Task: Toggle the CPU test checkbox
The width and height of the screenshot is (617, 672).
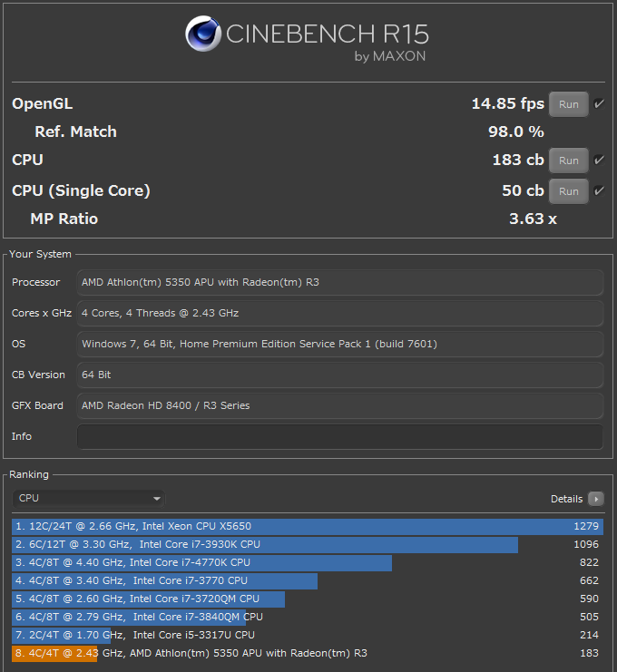Action: 599,160
